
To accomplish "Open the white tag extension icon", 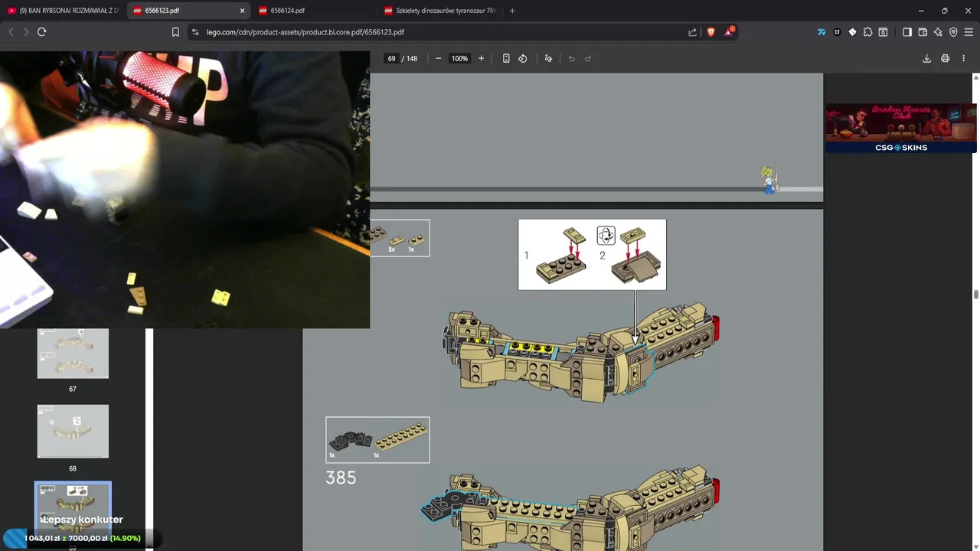I will pos(852,32).
